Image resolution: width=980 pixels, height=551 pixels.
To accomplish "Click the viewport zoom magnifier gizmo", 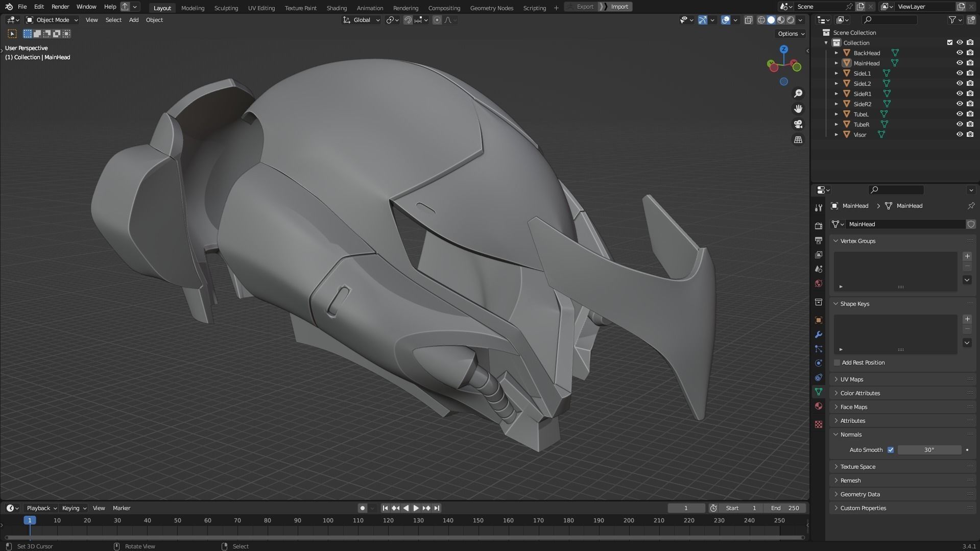I will click(x=798, y=93).
